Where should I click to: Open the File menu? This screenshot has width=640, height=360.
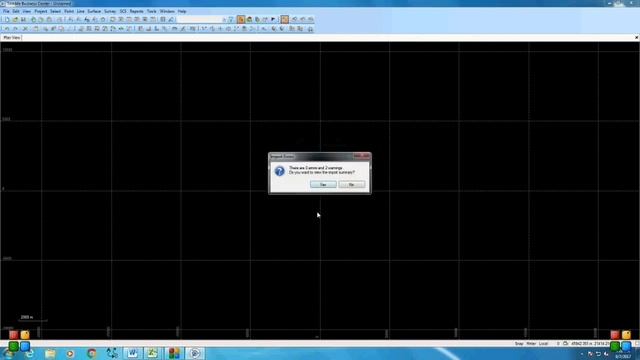point(6,11)
